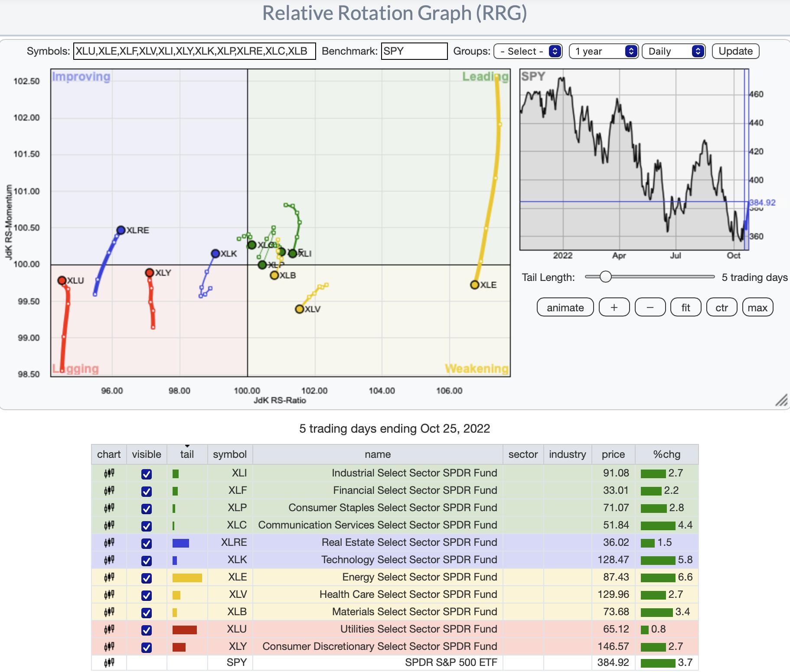
Task: Click the XLE marker on the RRG plot
Action: pyautogui.click(x=474, y=285)
